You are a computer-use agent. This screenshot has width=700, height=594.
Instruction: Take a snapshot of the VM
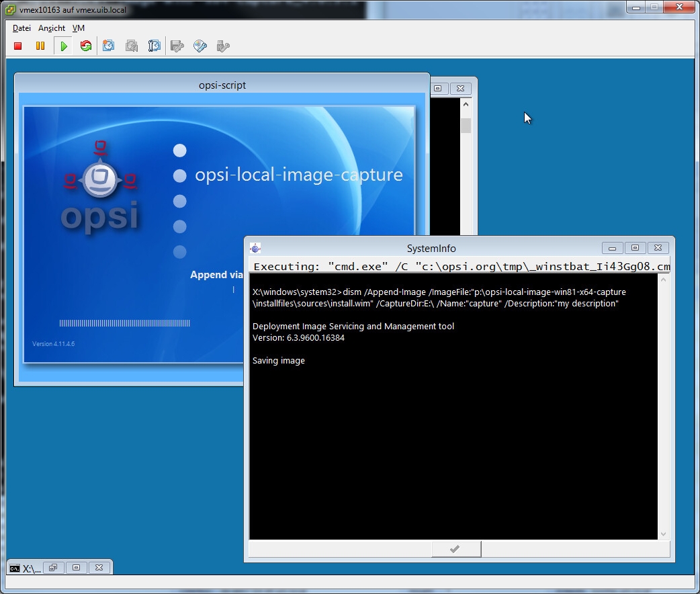[x=108, y=46]
